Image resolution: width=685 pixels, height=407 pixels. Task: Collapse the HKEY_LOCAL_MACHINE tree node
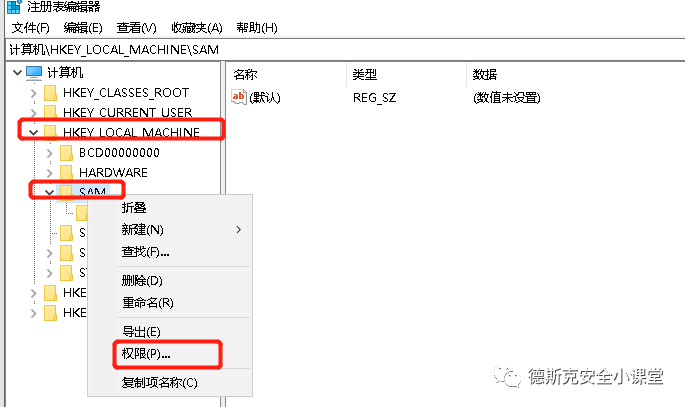tap(33, 133)
